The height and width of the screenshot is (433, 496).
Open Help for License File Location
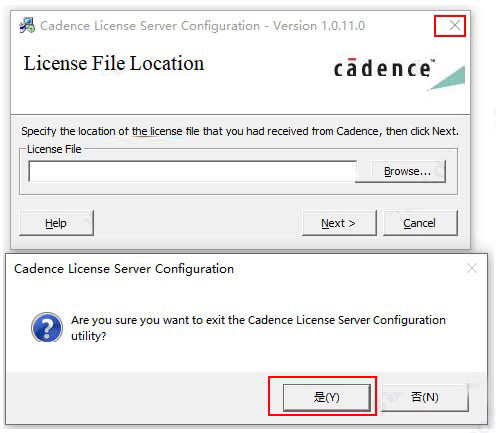56,223
